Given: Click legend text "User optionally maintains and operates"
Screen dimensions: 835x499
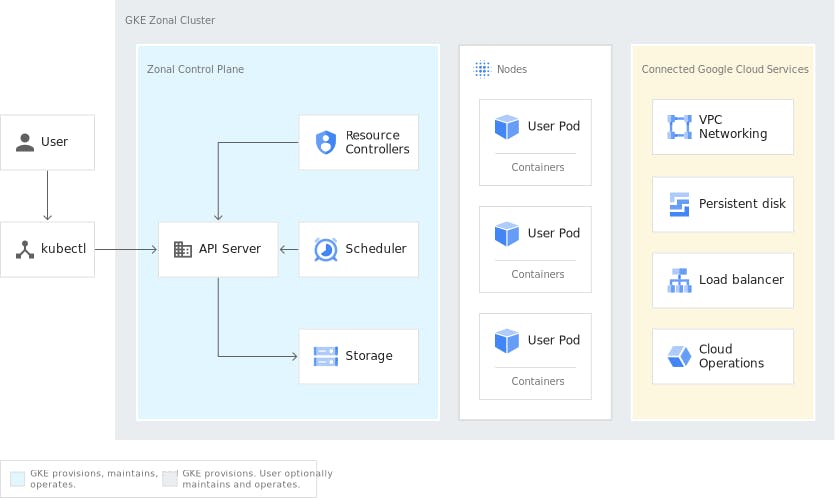Looking at the screenshot, I should click(x=258, y=479).
